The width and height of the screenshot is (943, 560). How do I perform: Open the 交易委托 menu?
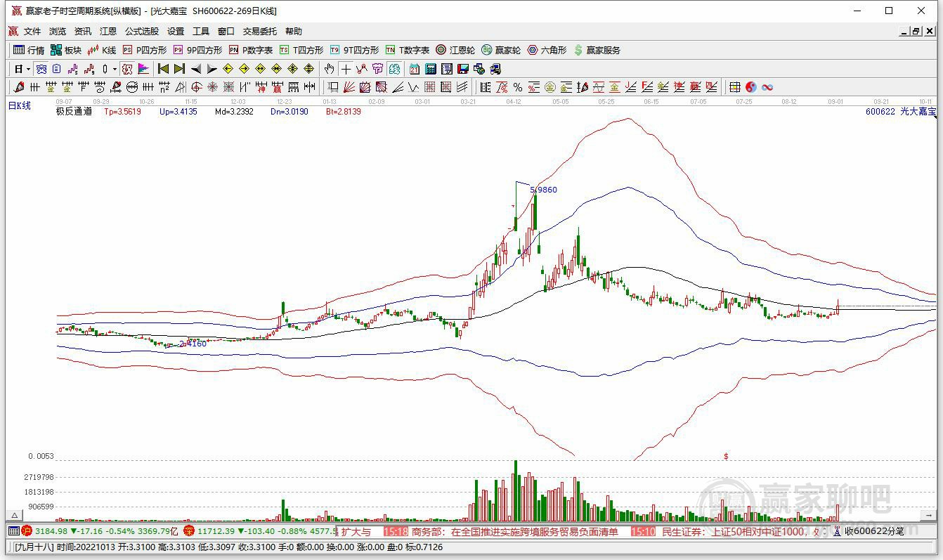pyautogui.click(x=260, y=32)
